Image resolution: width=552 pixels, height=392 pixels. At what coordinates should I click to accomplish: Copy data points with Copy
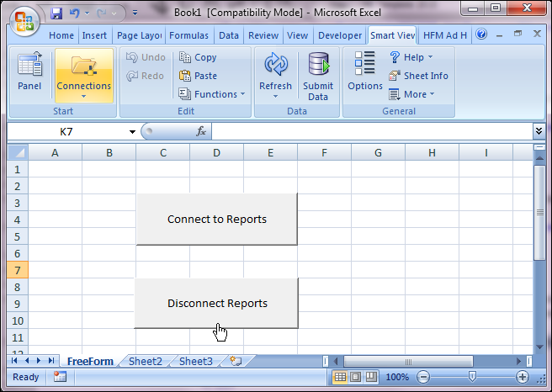198,57
